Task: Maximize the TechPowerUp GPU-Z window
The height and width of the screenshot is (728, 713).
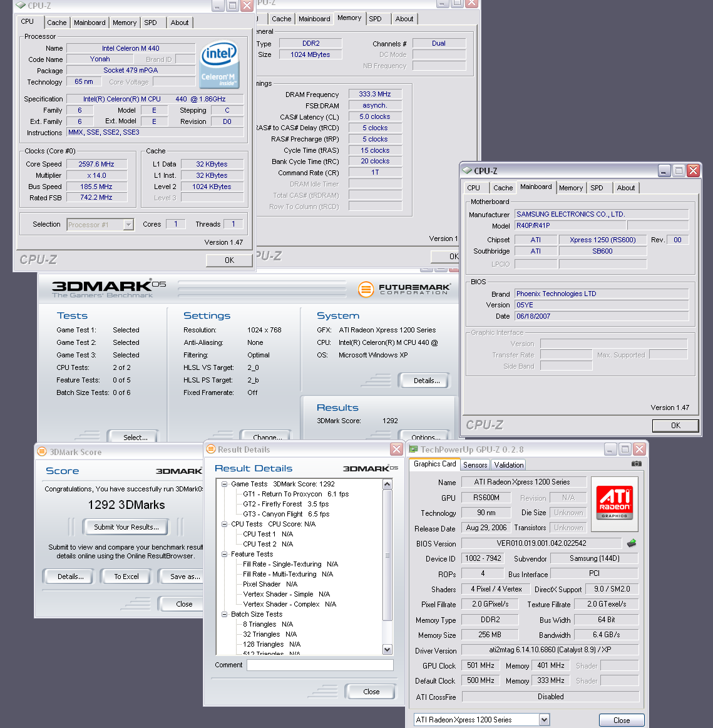Action: click(x=625, y=449)
